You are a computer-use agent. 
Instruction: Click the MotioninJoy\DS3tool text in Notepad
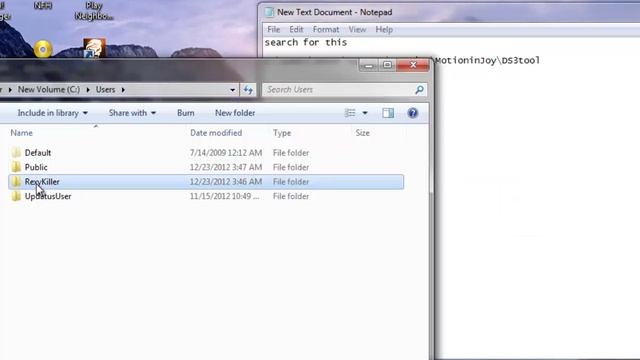coord(487,60)
